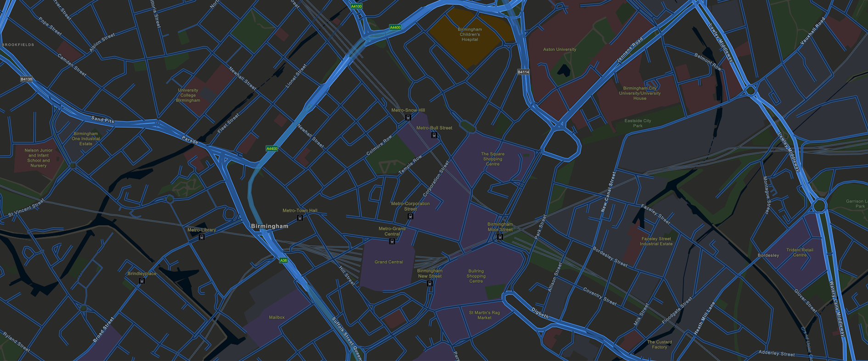Click the Temple Row street label
The height and width of the screenshot is (361, 868).
[410, 165]
